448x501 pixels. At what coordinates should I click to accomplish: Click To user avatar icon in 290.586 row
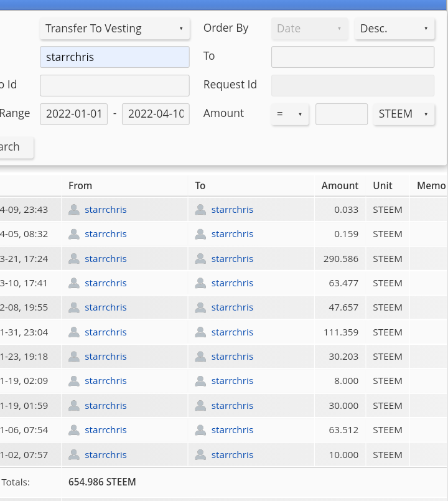(x=200, y=259)
